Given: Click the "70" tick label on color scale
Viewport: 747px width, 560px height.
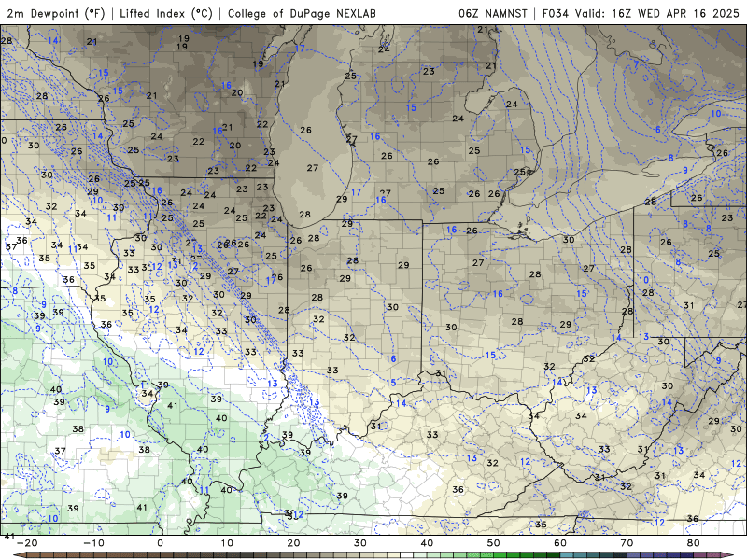Looking at the screenshot, I should [x=627, y=543].
